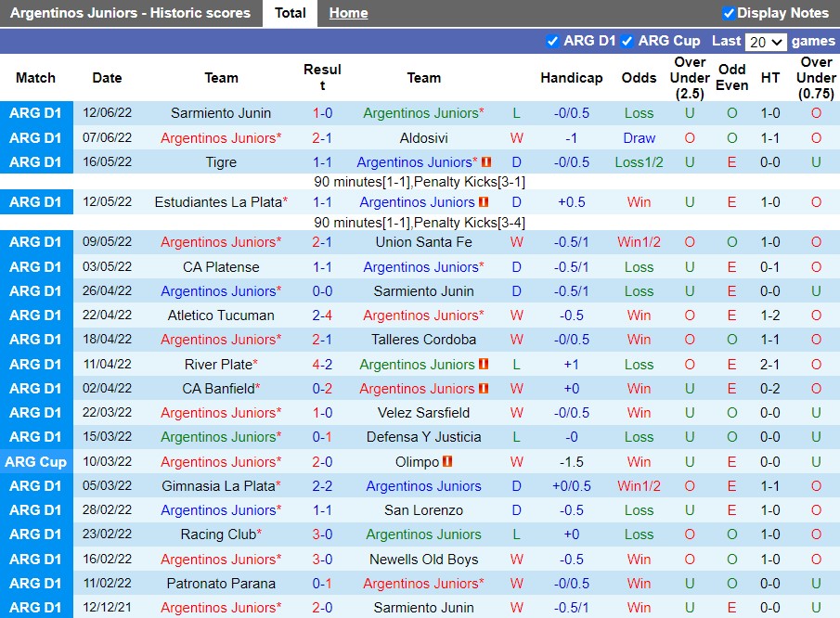Open Tigre team link
The height and width of the screenshot is (618, 840).
point(221,162)
